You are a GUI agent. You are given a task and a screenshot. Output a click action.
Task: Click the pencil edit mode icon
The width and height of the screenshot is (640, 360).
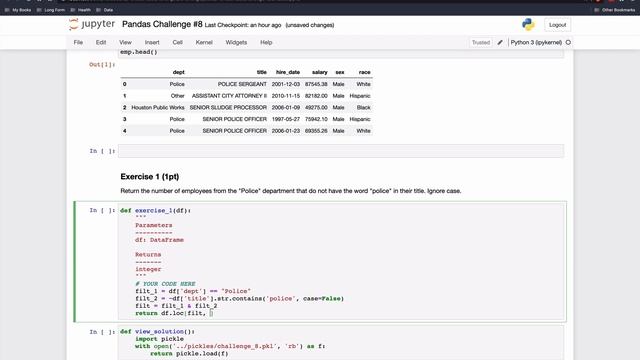(500, 42)
